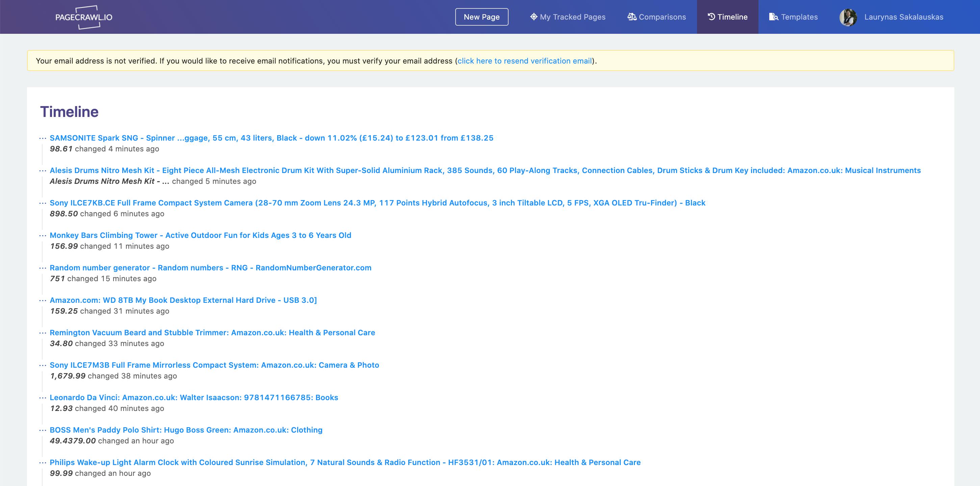This screenshot has width=980, height=486.
Task: Click the PageCrawl.io logo
Action: (x=84, y=17)
